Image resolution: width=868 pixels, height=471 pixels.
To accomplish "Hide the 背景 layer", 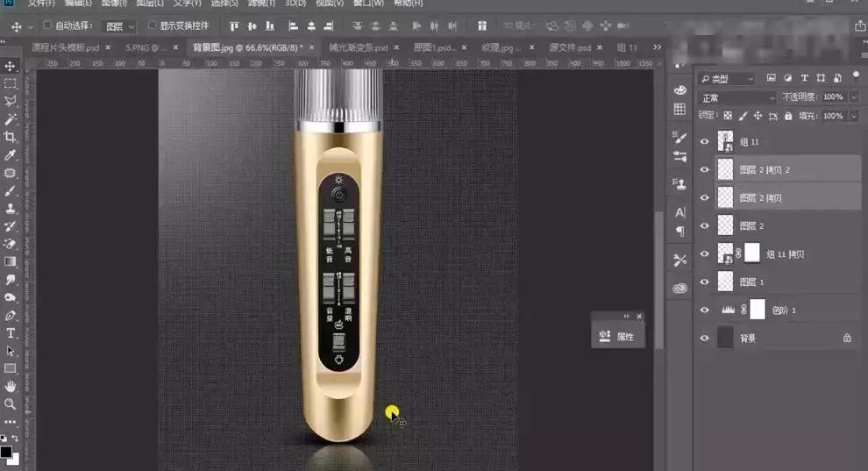I will coord(704,338).
